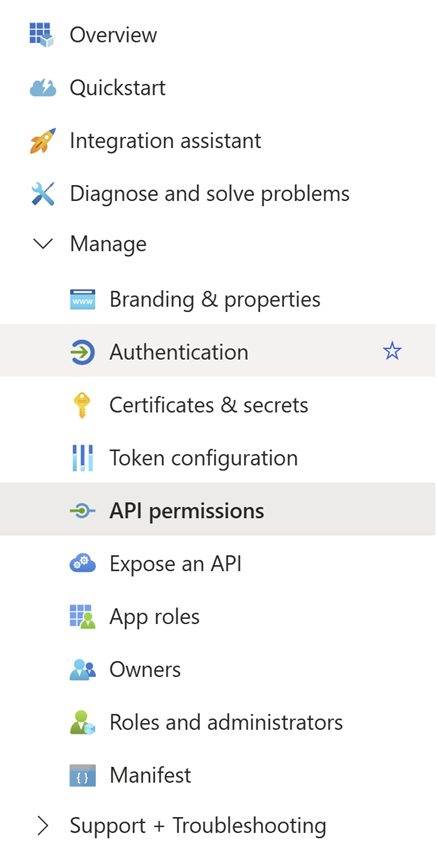Click the Support + Troubleshooting label

tap(198, 825)
